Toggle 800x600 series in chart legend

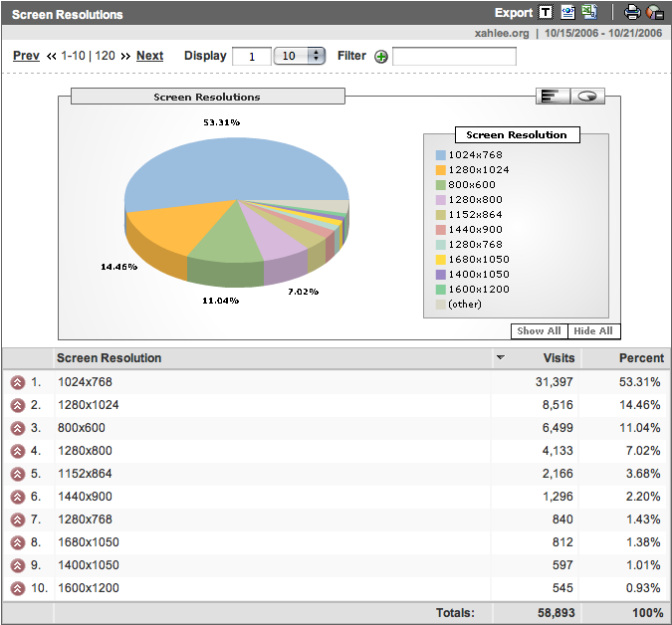[472, 184]
